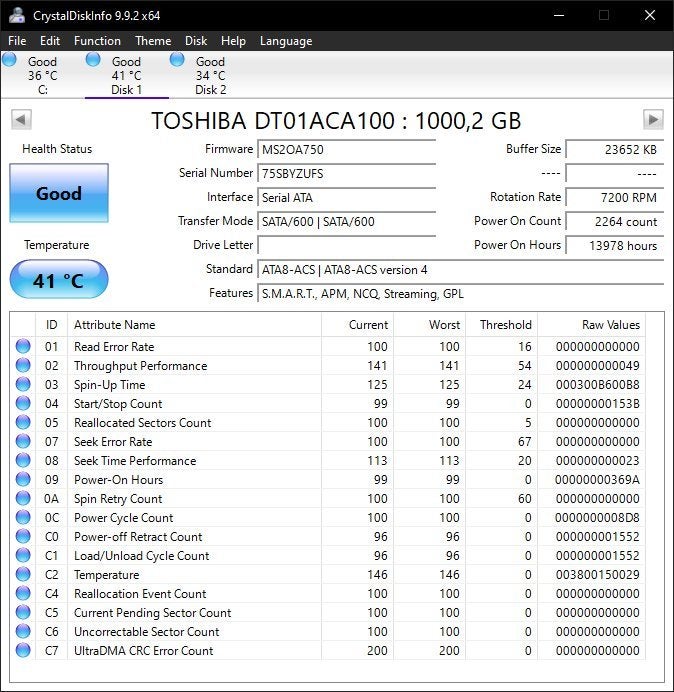Viewport: 674px width, 692px height.
Task: Open the Language menu
Action: tap(286, 41)
